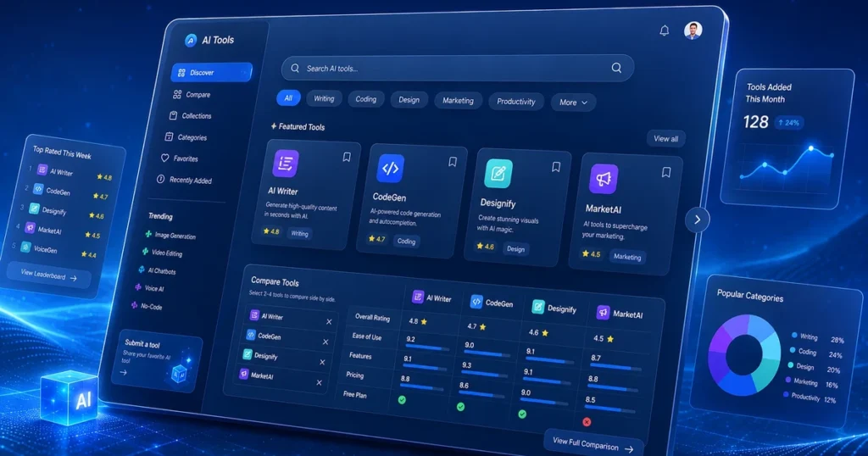Click MarketAI free plan red cross

[x=587, y=422]
